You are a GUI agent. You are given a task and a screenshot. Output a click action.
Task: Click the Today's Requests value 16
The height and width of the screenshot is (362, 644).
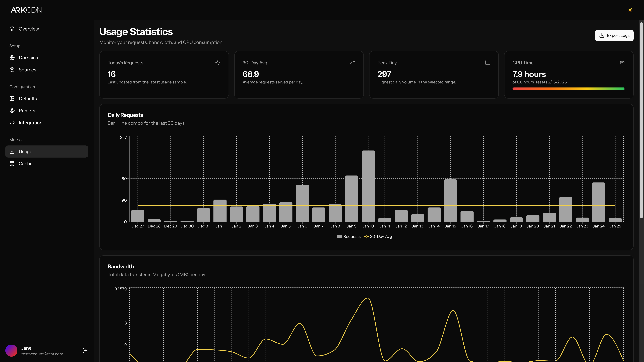tap(111, 74)
